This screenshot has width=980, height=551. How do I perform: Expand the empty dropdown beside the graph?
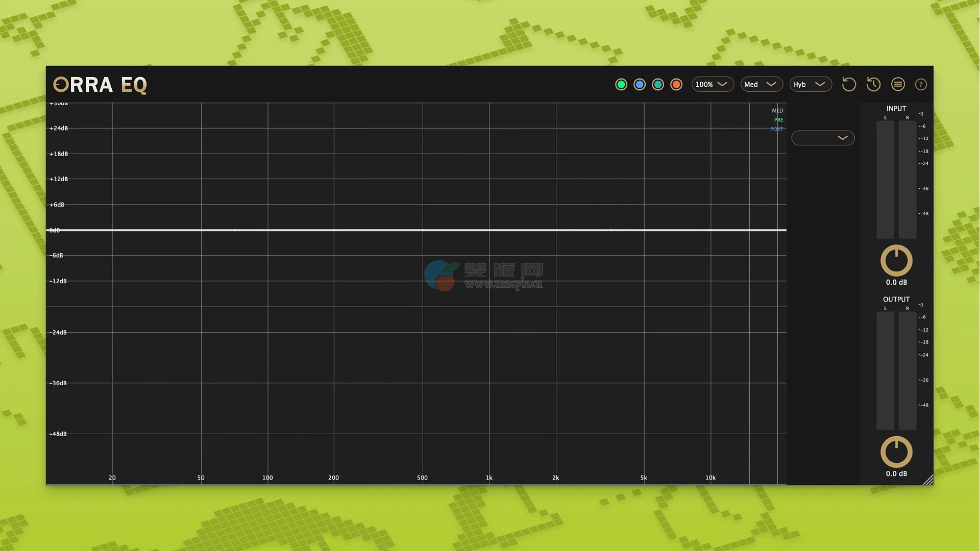point(823,138)
